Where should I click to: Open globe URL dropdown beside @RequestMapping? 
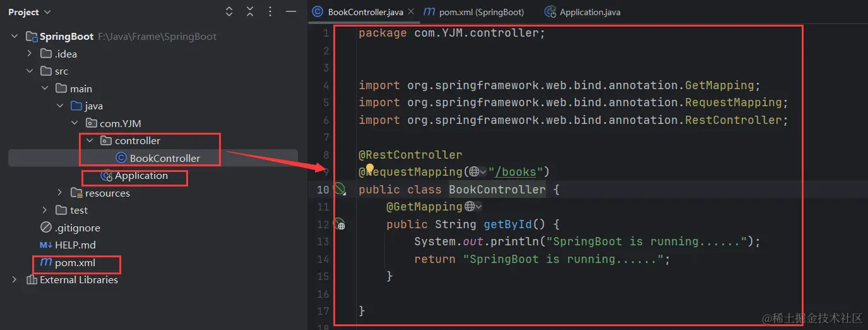click(x=477, y=172)
